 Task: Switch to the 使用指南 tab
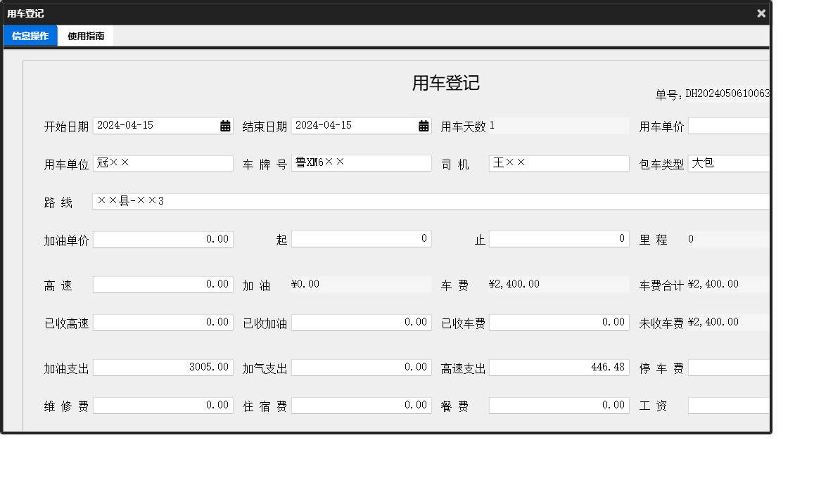(x=85, y=35)
